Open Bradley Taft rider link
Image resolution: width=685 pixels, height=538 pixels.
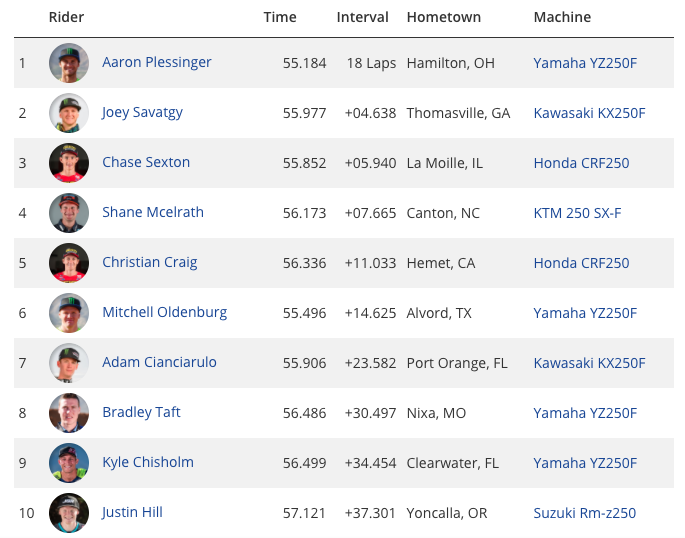(x=141, y=412)
